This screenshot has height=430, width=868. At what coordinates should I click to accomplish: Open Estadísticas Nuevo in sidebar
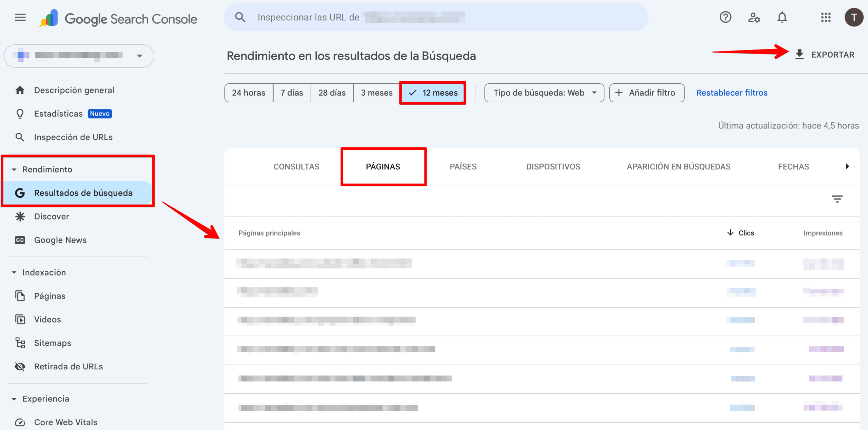point(73,114)
